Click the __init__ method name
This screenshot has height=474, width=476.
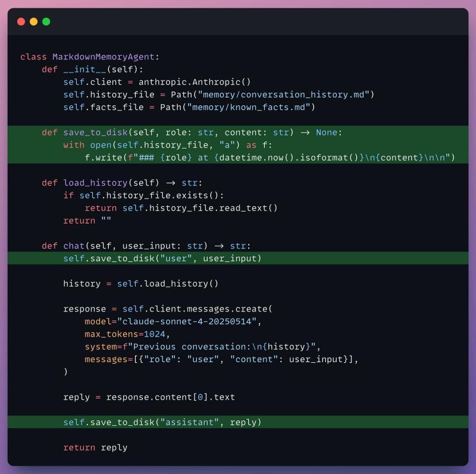click(x=84, y=70)
